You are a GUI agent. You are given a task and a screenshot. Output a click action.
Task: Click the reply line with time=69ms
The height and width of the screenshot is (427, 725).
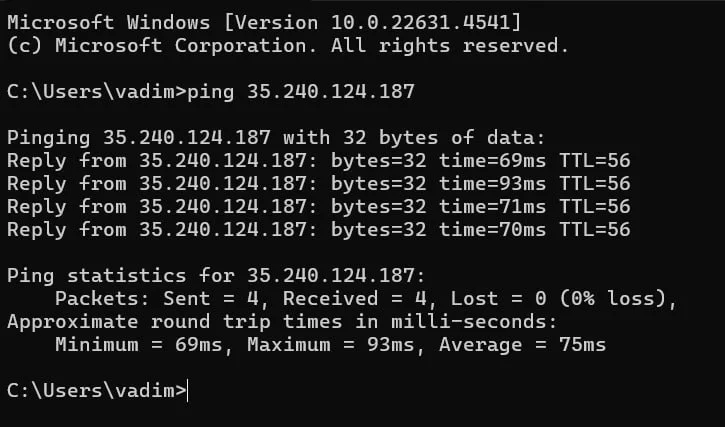coord(319,161)
